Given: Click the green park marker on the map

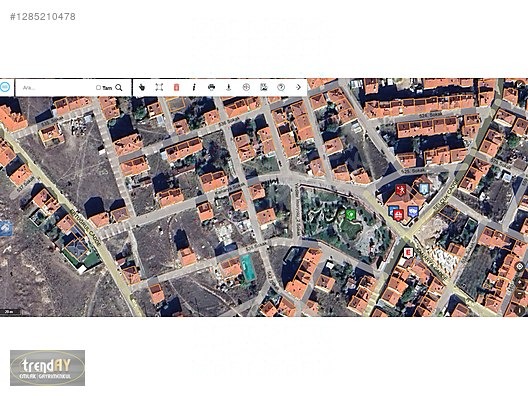Looking at the screenshot, I should click(x=350, y=214).
